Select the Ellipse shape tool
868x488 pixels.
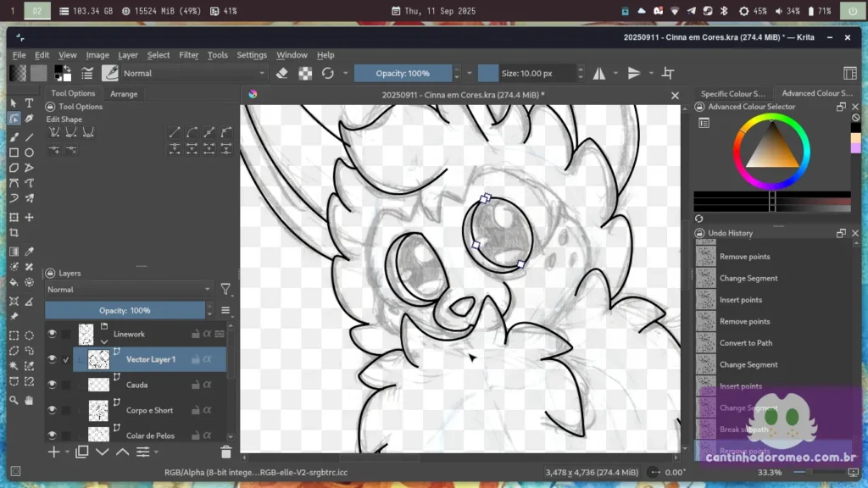click(30, 152)
